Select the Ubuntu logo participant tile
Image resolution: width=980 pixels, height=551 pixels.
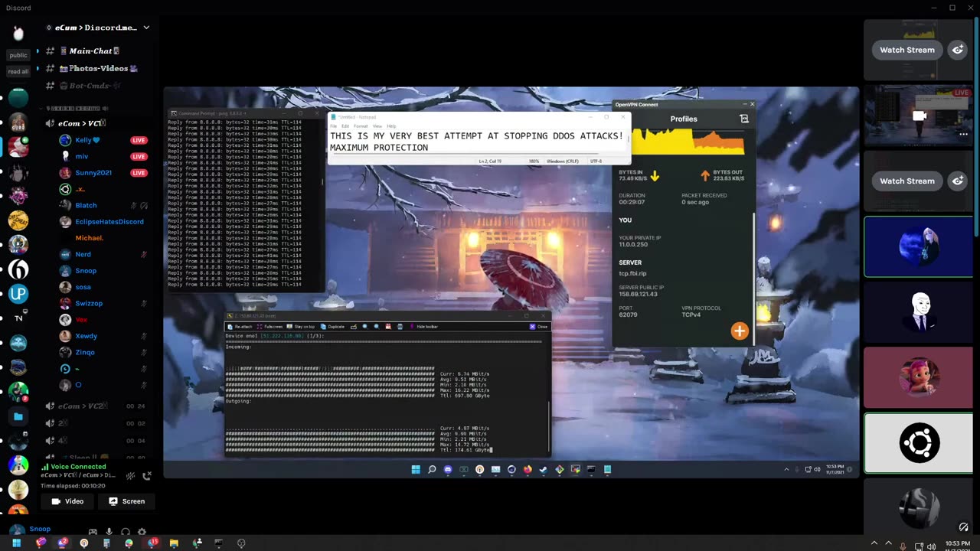[x=919, y=443]
